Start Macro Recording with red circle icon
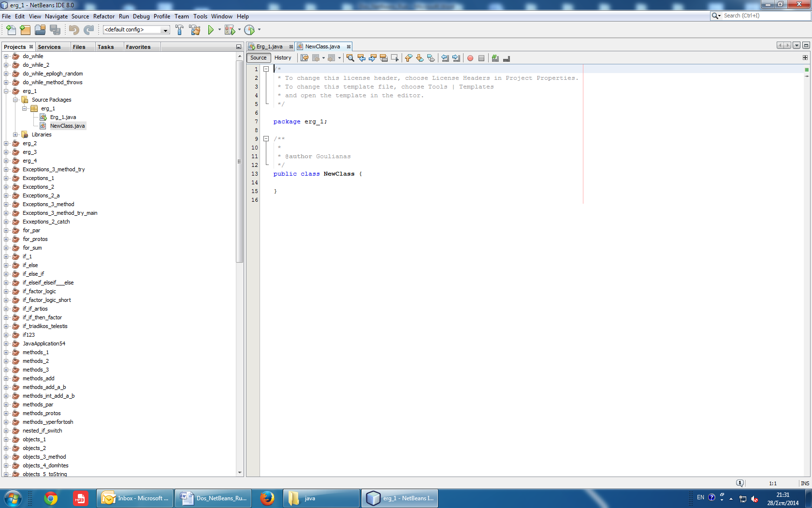The image size is (812, 508). tap(470, 58)
